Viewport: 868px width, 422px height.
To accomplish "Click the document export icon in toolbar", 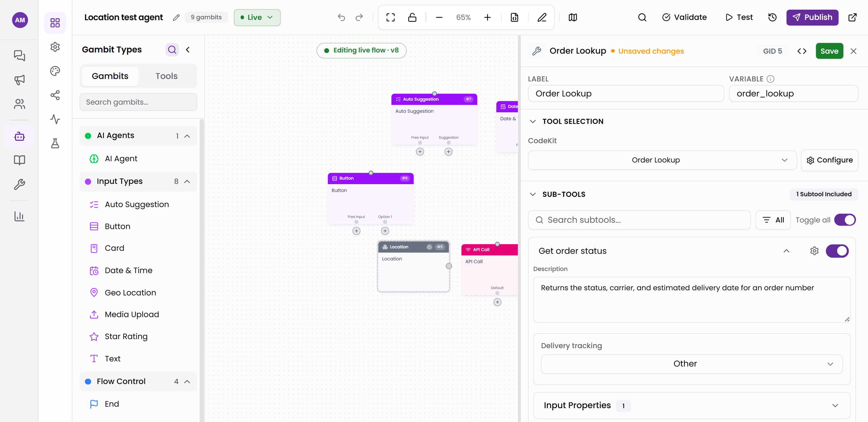I will pos(514,17).
